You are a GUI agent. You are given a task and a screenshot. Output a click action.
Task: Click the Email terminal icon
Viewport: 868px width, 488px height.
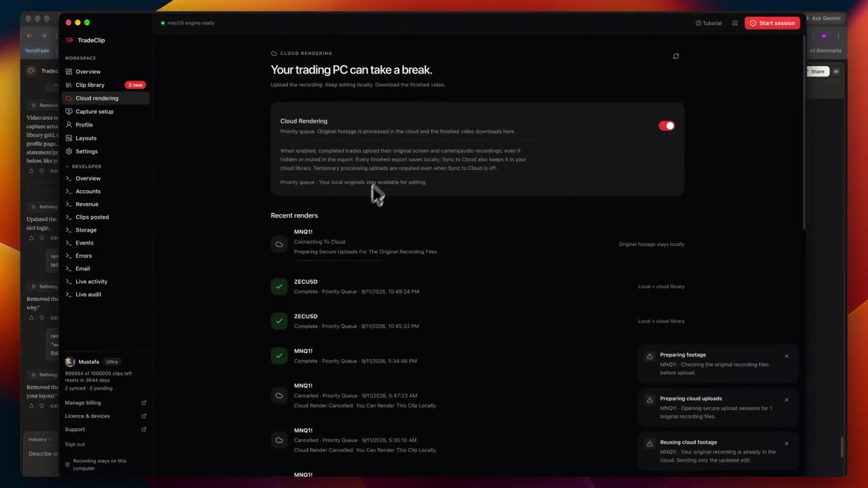point(68,268)
